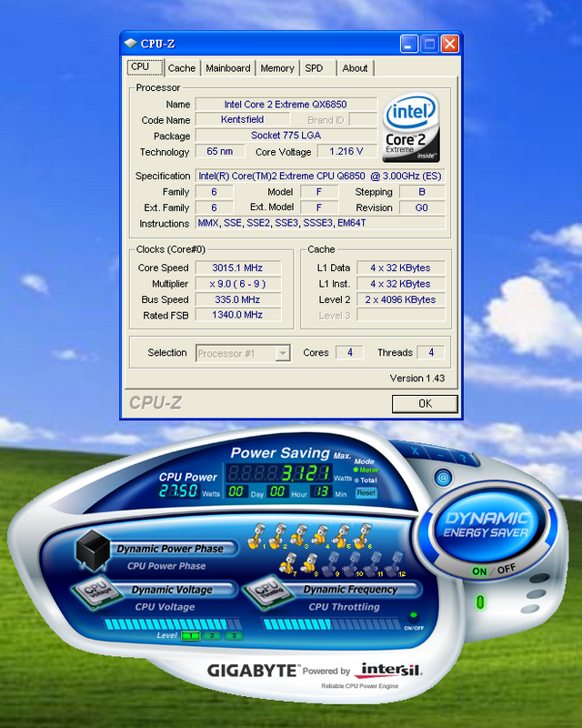Select Total mode radio option
Viewport: 582px width, 728px height.
click(366, 480)
